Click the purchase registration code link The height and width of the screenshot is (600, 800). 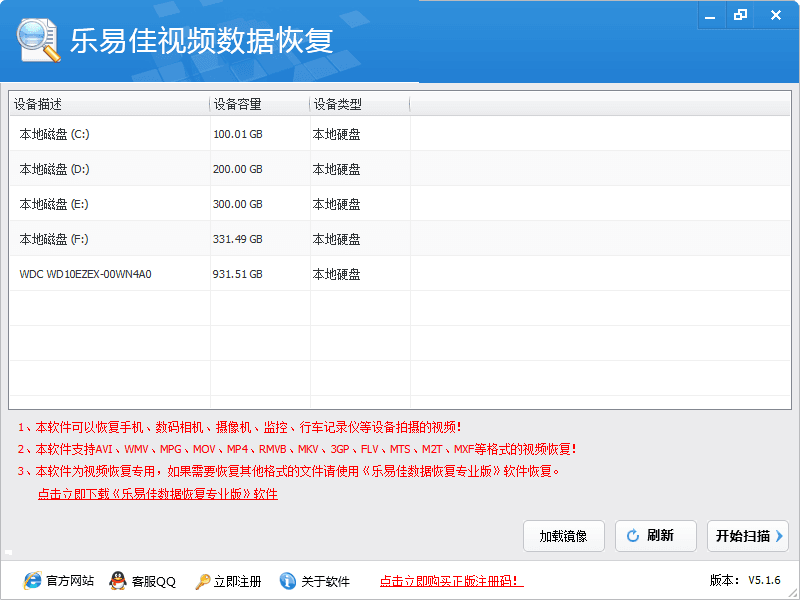click(x=452, y=581)
